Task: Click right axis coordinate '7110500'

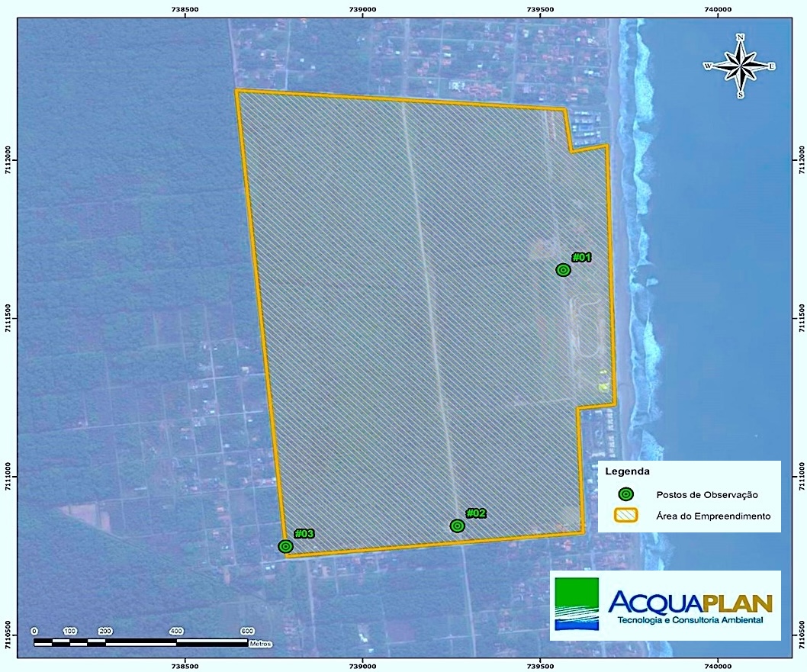Action: pos(800,635)
